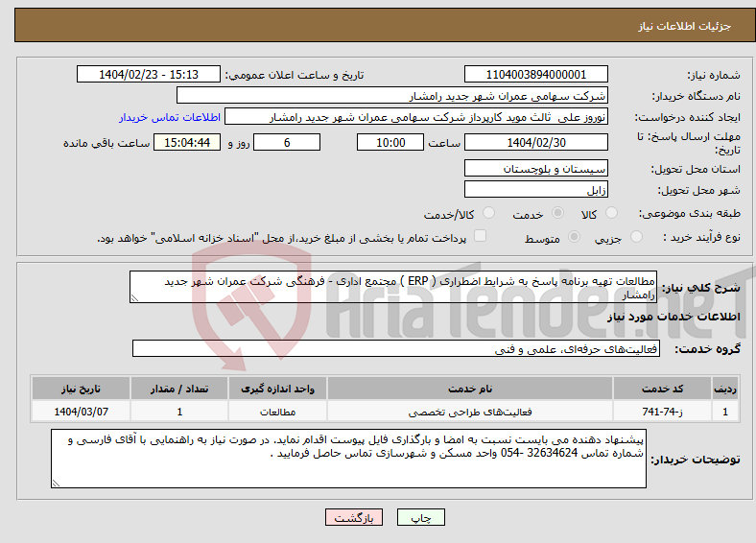This screenshot has height=543, width=756.
Task: Select the خدمت radio button
Action: (557, 213)
